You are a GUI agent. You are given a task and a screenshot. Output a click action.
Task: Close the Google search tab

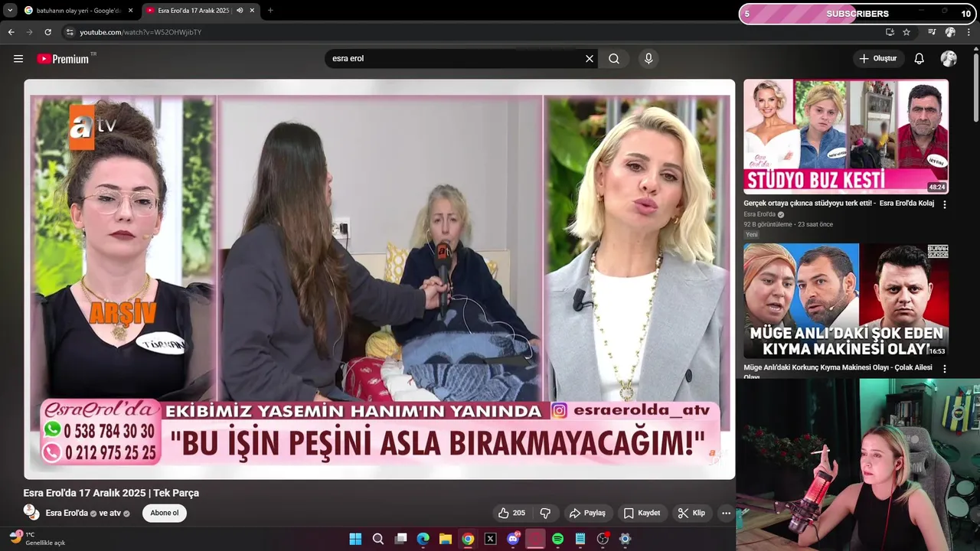click(x=130, y=11)
